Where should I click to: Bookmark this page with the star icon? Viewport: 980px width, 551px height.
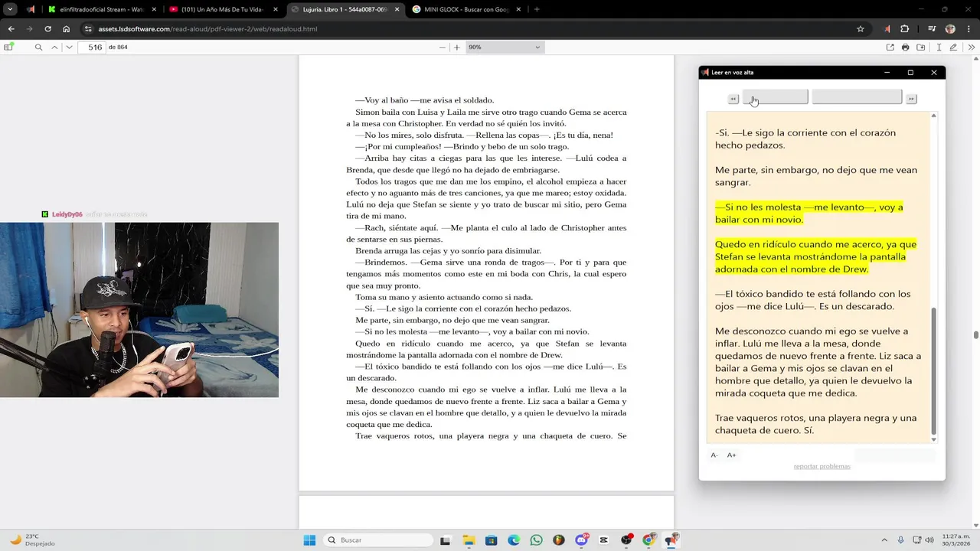861,29
